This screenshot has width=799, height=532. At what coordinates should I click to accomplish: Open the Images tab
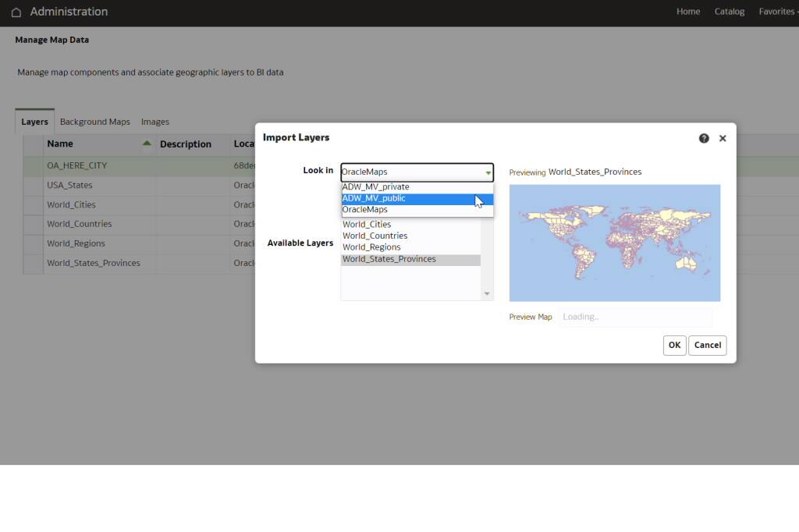(154, 122)
